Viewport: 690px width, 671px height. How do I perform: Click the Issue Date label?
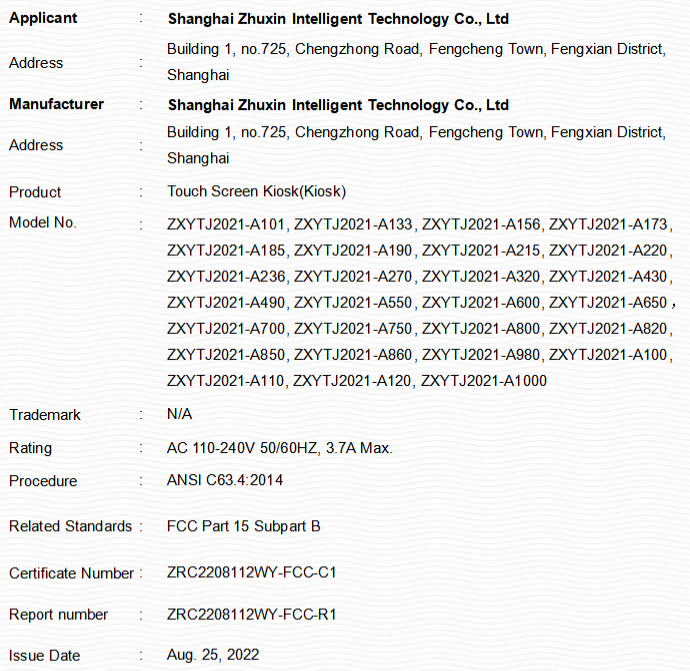coord(44,656)
